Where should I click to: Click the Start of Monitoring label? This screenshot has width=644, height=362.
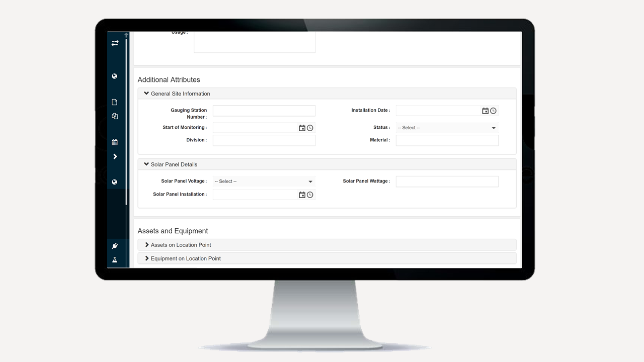click(x=185, y=127)
